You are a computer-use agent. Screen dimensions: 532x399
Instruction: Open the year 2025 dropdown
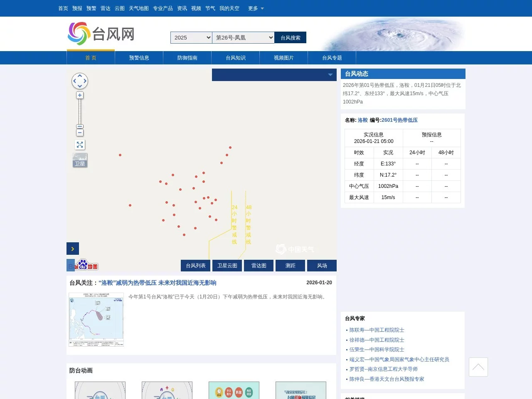pos(191,37)
